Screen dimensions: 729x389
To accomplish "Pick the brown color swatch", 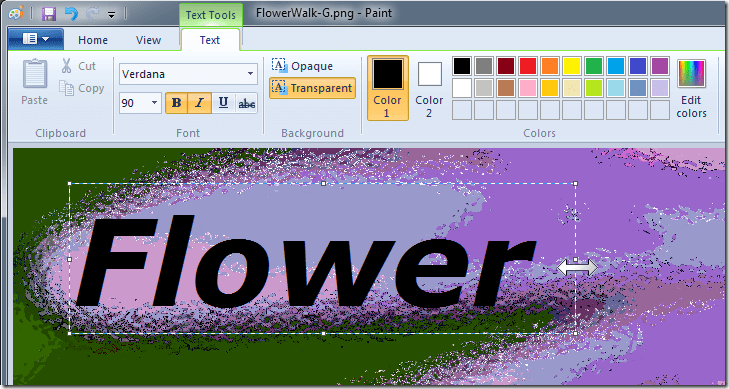I will coord(506,88).
